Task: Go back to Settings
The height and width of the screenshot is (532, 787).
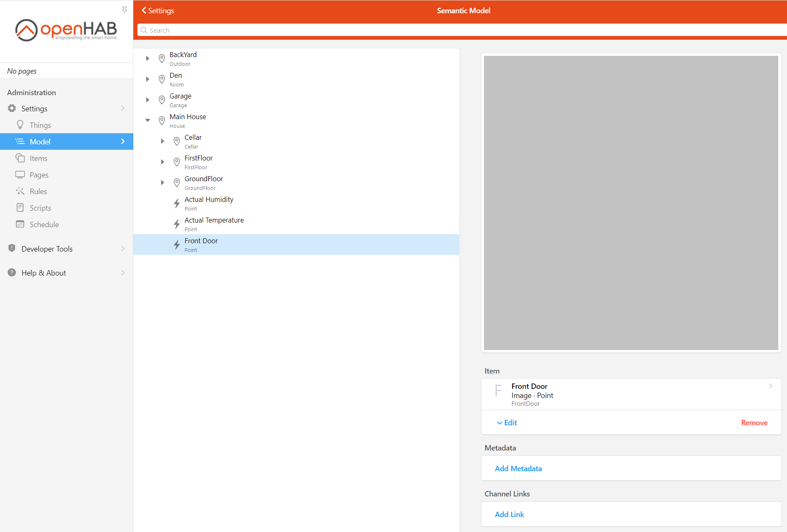Action: pyautogui.click(x=158, y=11)
